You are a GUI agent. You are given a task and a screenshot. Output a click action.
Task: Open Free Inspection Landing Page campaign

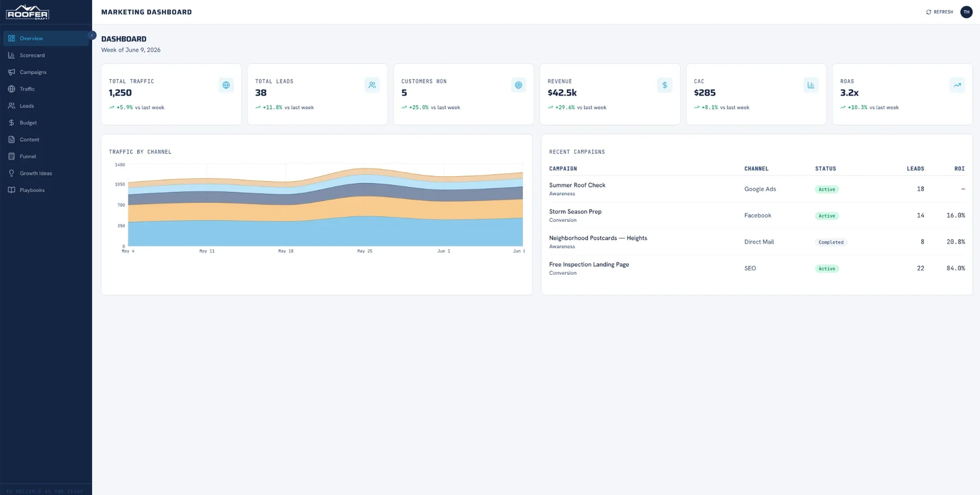[589, 265]
